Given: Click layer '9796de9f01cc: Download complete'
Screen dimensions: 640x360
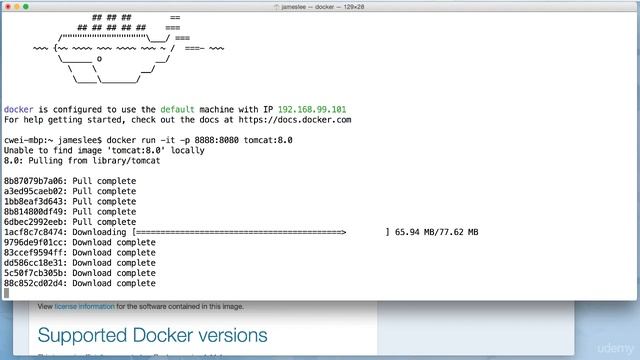Looking at the screenshot, I should click(80, 242).
